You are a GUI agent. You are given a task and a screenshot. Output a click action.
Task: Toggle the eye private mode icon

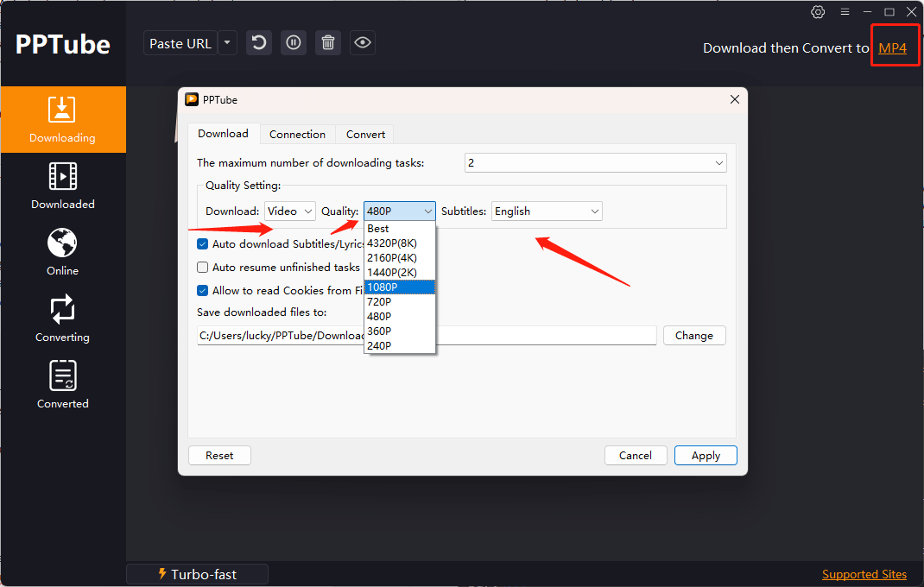click(363, 43)
